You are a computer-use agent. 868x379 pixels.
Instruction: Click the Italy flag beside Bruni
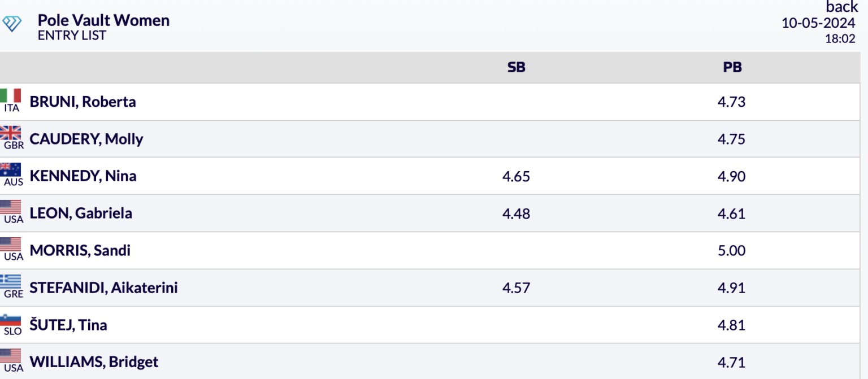pyautogui.click(x=11, y=95)
